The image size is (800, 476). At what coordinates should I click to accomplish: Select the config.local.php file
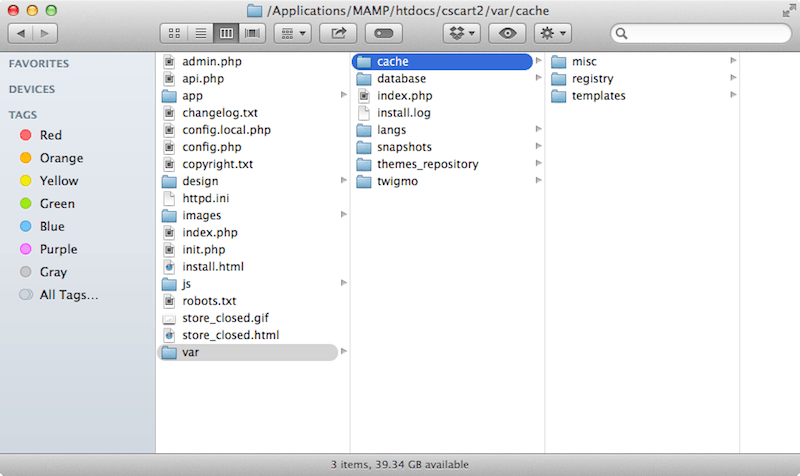coord(226,130)
